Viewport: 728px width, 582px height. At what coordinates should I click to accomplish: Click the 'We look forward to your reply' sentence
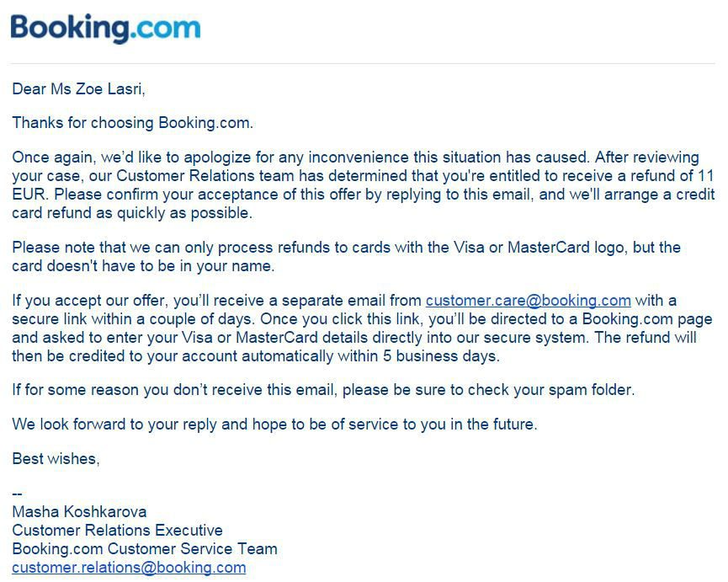[274, 424]
